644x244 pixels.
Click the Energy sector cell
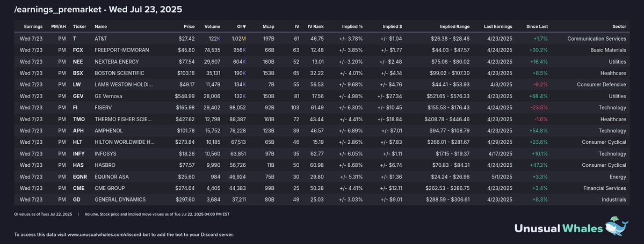click(619, 177)
